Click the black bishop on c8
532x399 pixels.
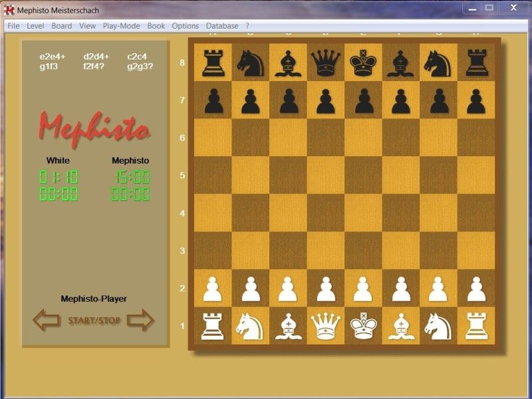coord(288,63)
